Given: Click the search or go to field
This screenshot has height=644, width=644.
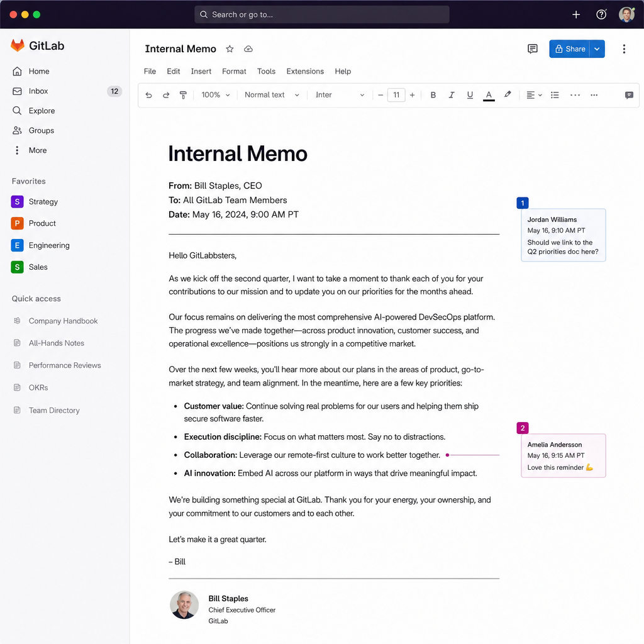Looking at the screenshot, I should click(x=321, y=15).
